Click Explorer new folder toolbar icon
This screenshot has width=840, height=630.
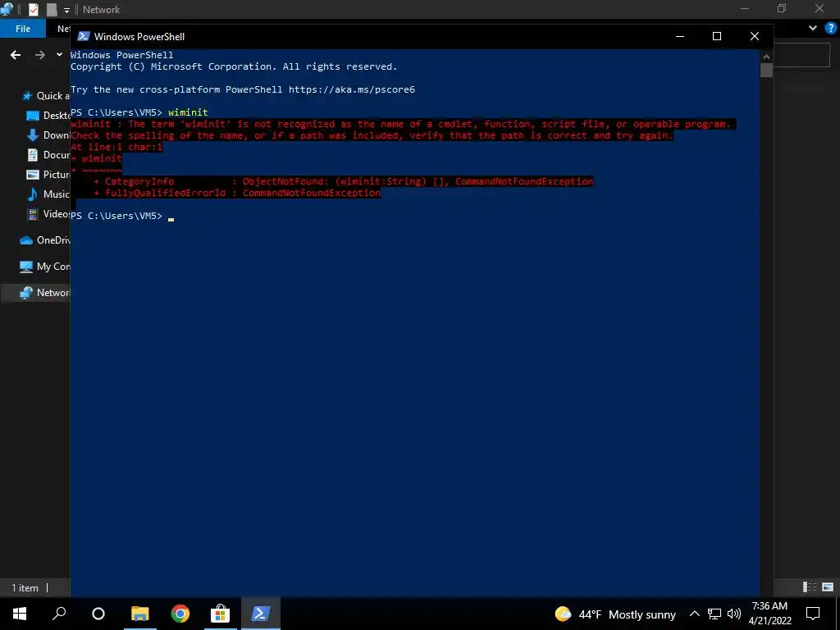52,9
